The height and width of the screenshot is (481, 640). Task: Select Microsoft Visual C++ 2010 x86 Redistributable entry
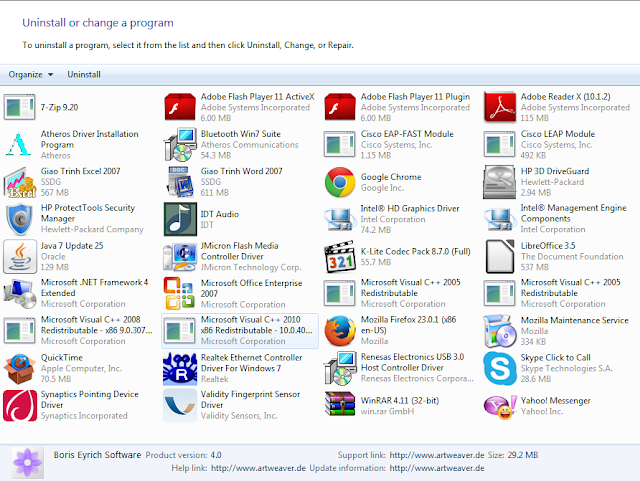[240, 331]
